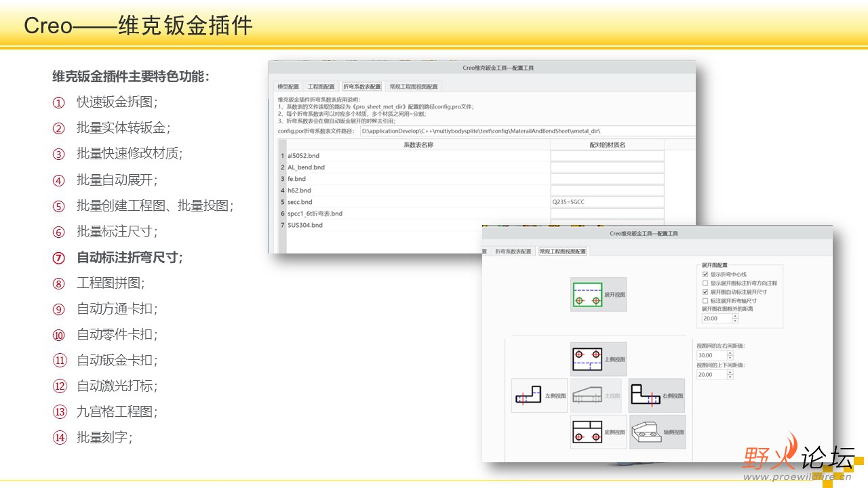Click the 自动方通卡扣 list item
This screenshot has width=868, height=488.
tap(117, 309)
